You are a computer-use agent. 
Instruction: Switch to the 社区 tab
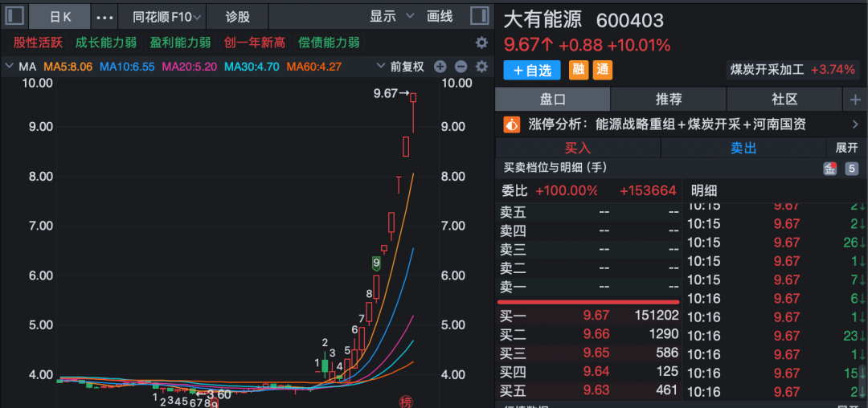784,100
